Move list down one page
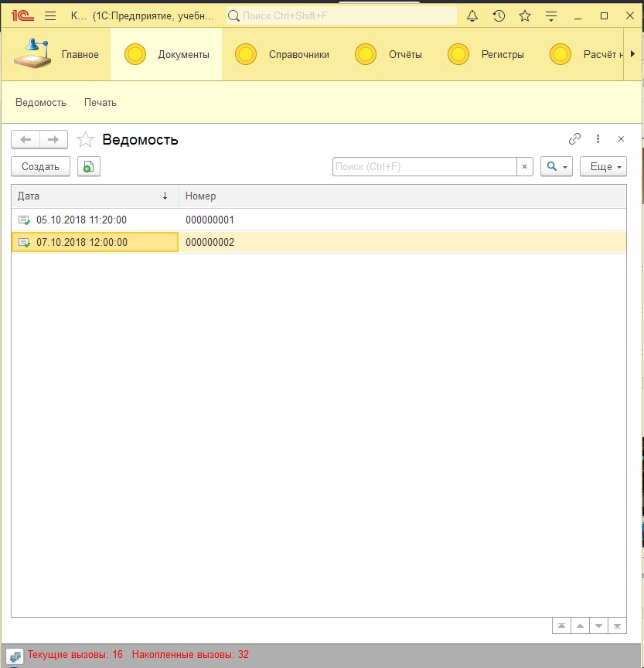Viewport: 644px width, 668px height. click(599, 625)
